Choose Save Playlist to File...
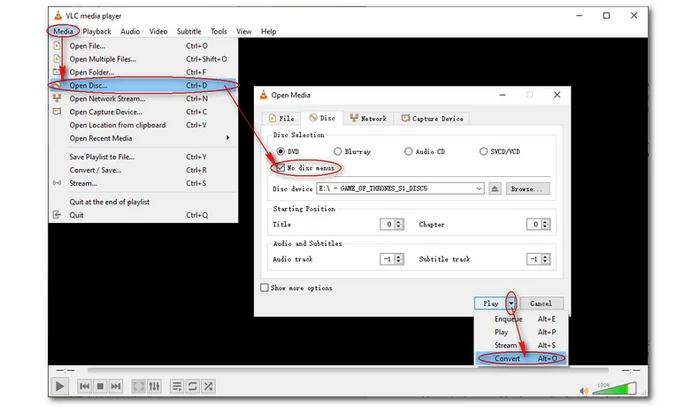 click(x=143, y=157)
